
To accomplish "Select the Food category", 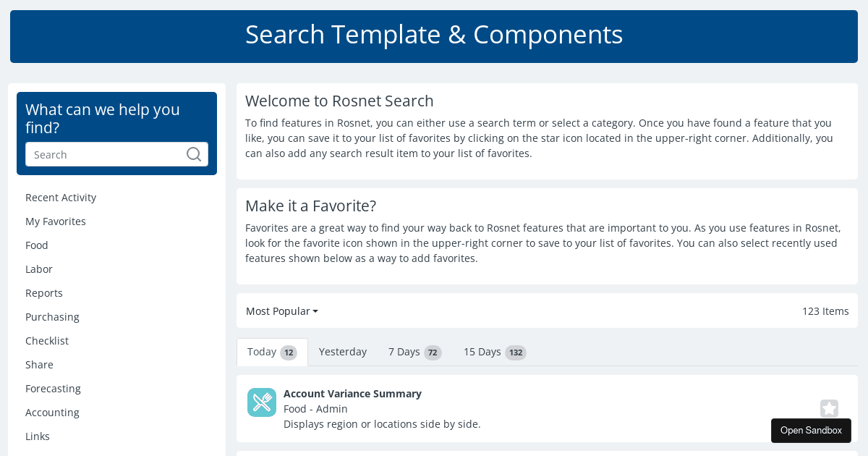I will pos(37,245).
